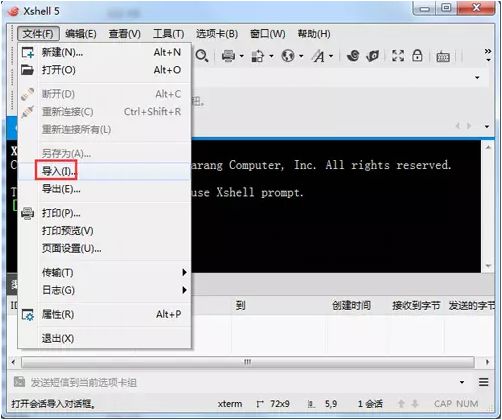Open the tab list dropdown arrow above the terminal
The width and height of the screenshot is (502, 420).
coord(487,127)
